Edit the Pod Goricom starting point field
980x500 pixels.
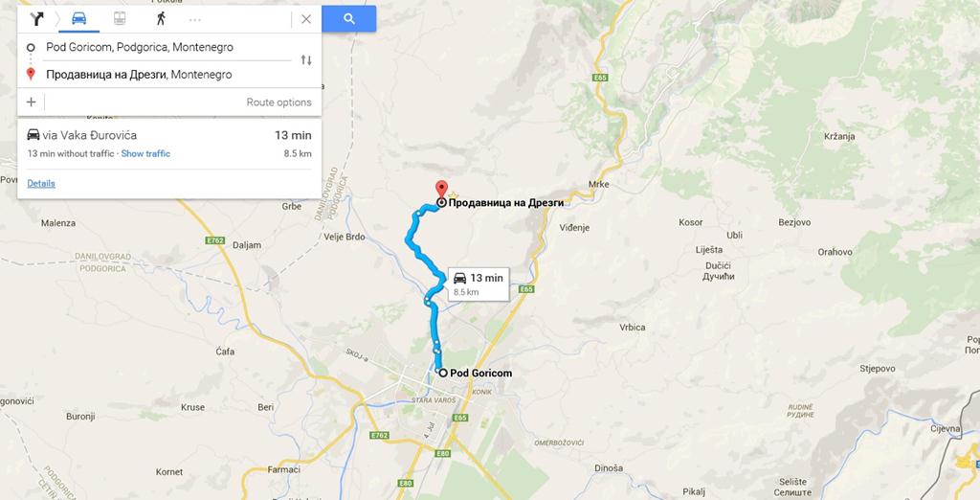pyautogui.click(x=168, y=47)
